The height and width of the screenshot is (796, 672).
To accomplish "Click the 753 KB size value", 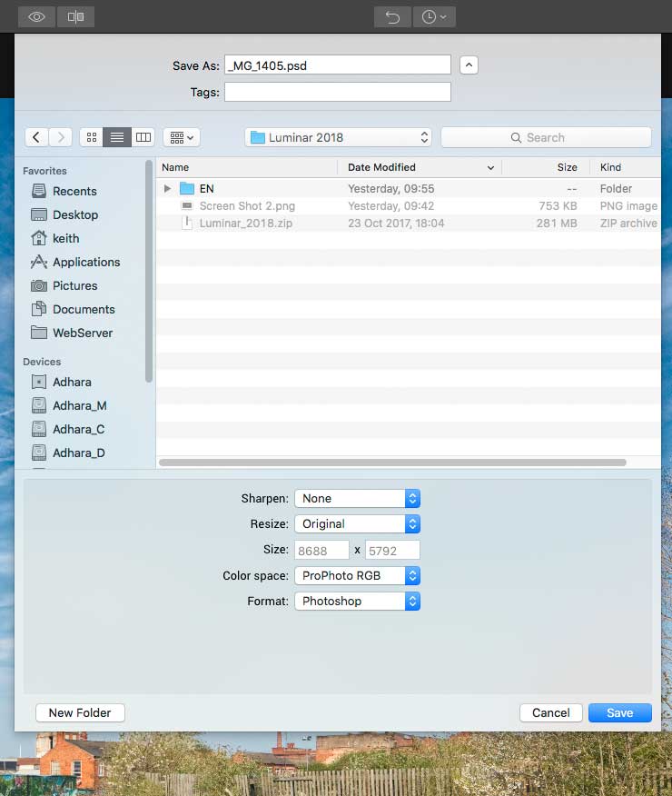I will (x=558, y=205).
